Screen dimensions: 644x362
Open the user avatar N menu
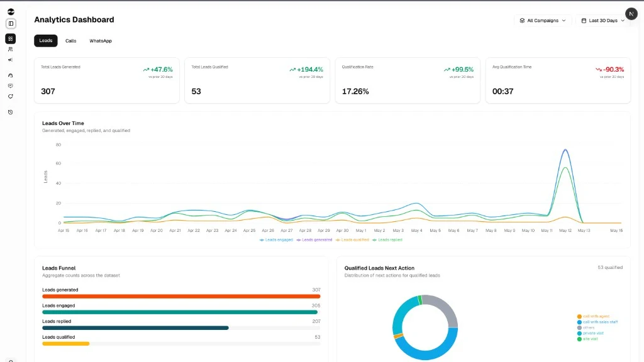(x=631, y=14)
